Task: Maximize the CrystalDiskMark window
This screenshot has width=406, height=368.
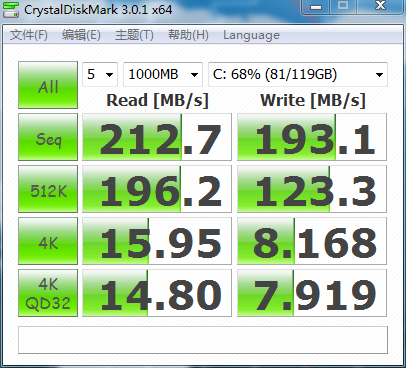Action: tap(343, 7)
